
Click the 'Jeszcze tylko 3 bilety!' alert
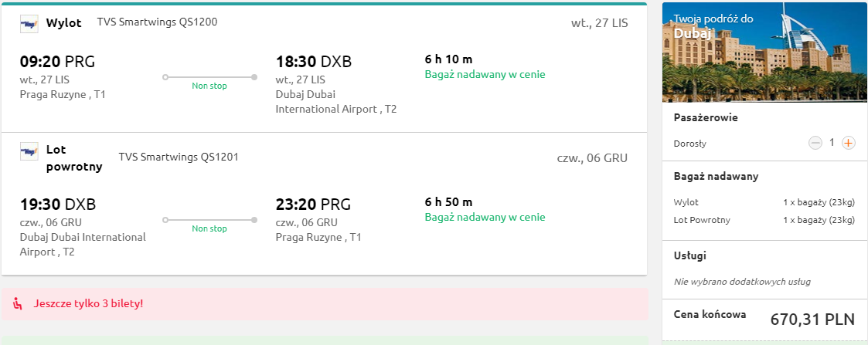[325, 303]
